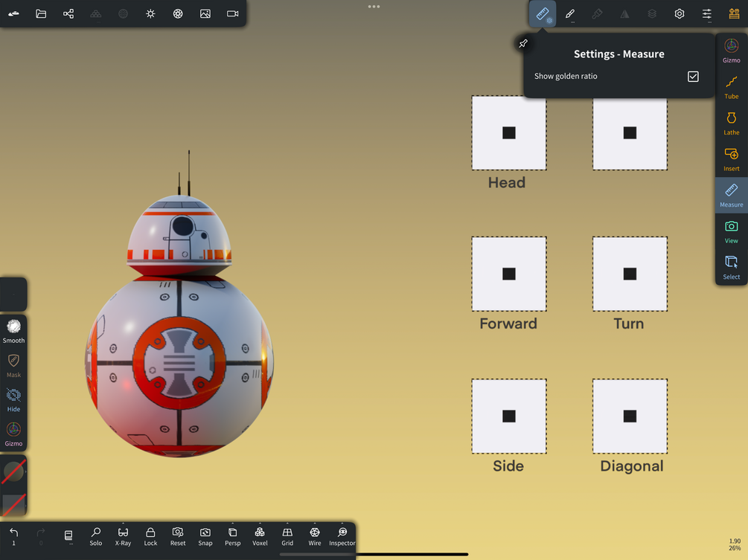This screenshot has width=748, height=560.
Task: Toggle Solo mode
Action: [96, 536]
